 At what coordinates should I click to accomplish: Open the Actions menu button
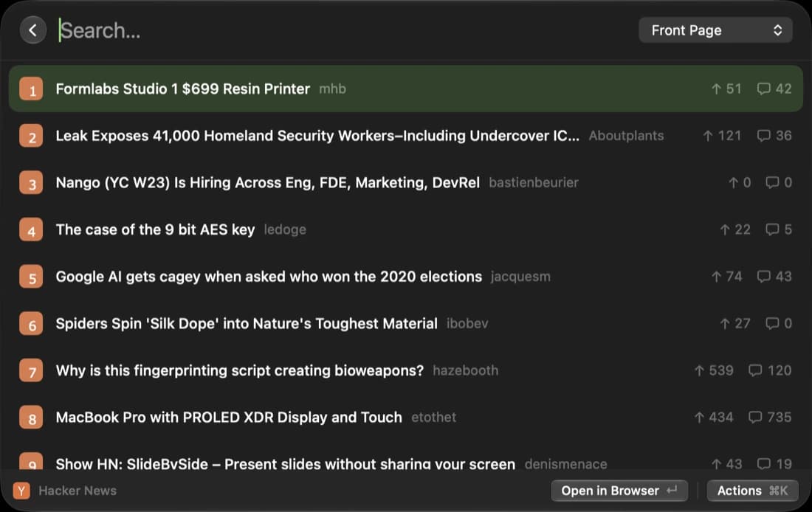pyautogui.click(x=752, y=491)
